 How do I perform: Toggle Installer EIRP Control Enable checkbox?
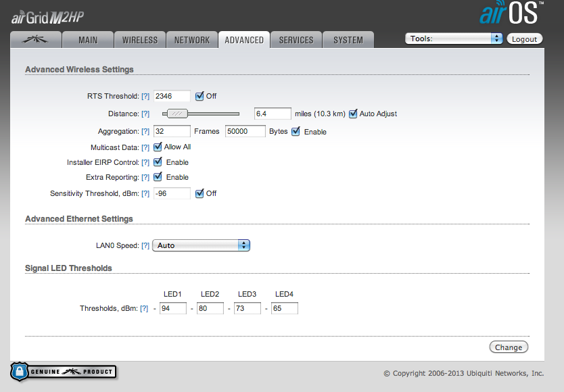tap(158, 162)
